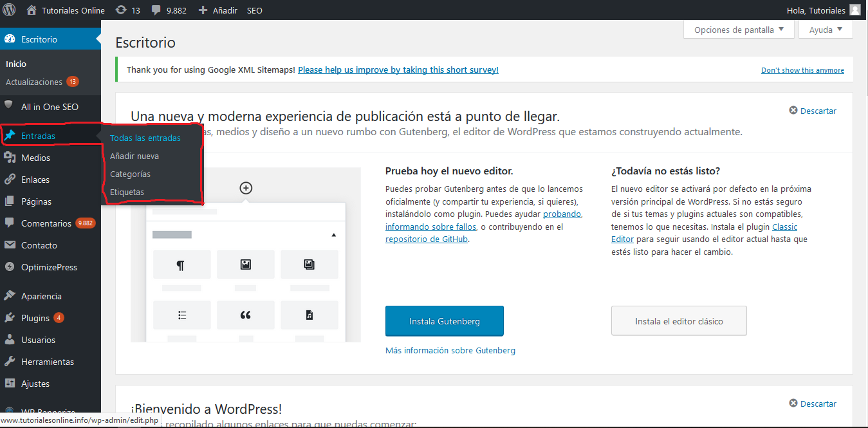This screenshot has height=428, width=868.
Task: Open the probando link in Gutenberg text
Action: (562, 214)
